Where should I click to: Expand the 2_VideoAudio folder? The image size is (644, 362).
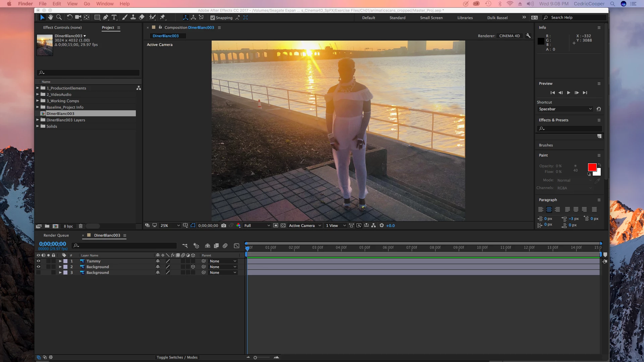[x=38, y=95]
